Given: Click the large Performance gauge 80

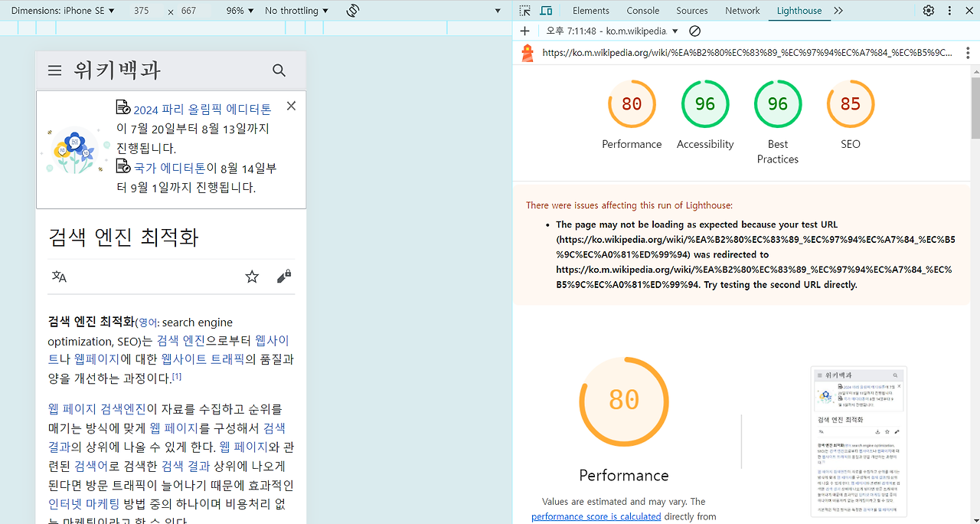Looking at the screenshot, I should 624,402.
